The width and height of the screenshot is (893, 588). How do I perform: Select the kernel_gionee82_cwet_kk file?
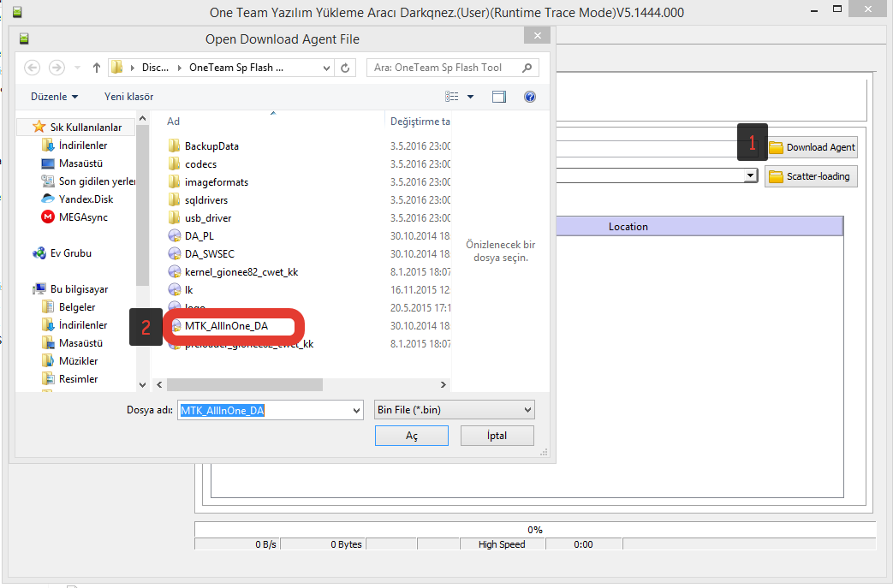(241, 272)
